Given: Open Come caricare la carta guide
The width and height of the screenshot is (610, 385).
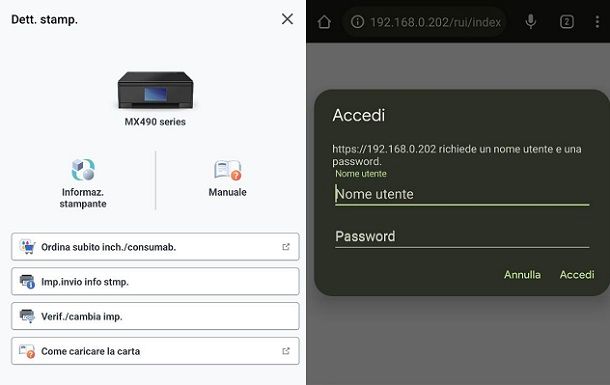Looking at the screenshot, I should 155,351.
